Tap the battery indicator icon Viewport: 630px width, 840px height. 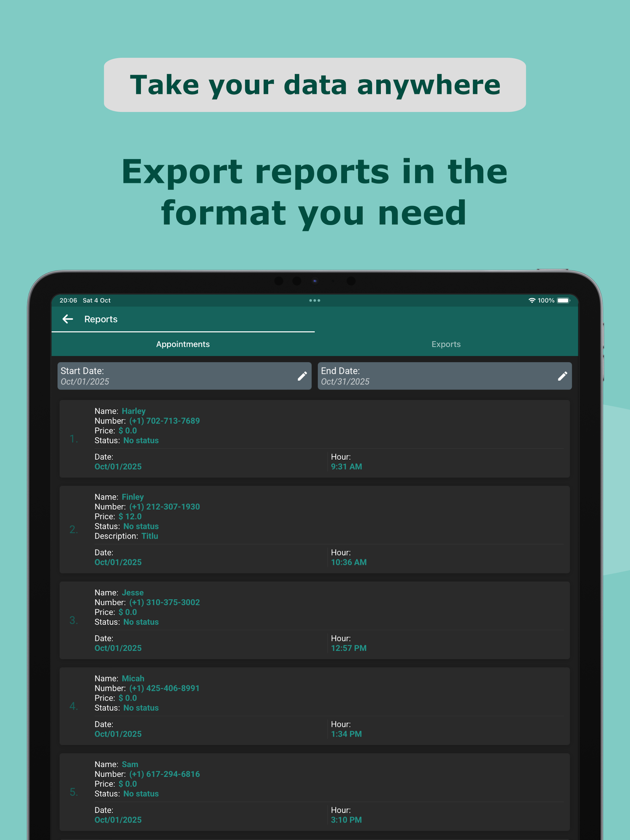click(x=563, y=300)
